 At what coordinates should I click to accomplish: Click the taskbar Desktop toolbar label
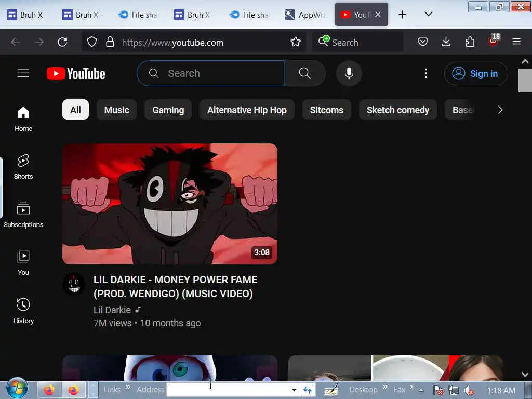point(363,390)
